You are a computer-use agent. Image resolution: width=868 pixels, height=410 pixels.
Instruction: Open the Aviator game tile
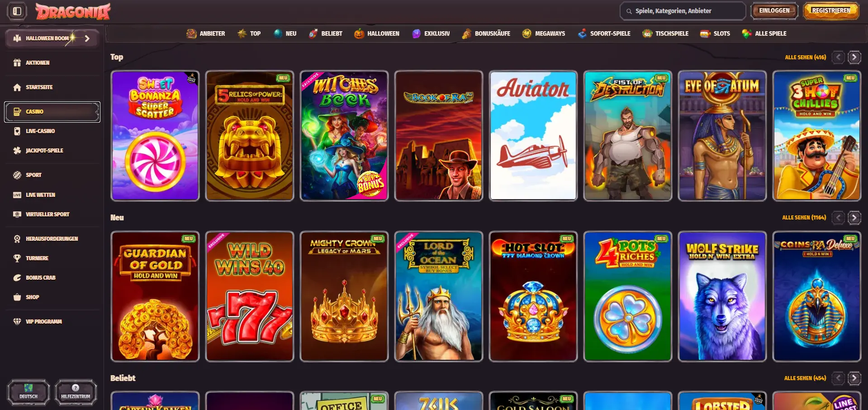pyautogui.click(x=533, y=135)
